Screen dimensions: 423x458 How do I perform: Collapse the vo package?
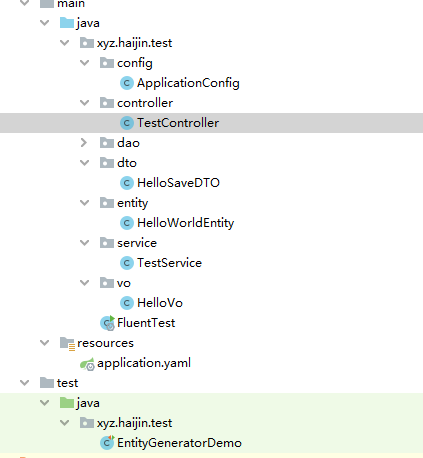point(85,283)
